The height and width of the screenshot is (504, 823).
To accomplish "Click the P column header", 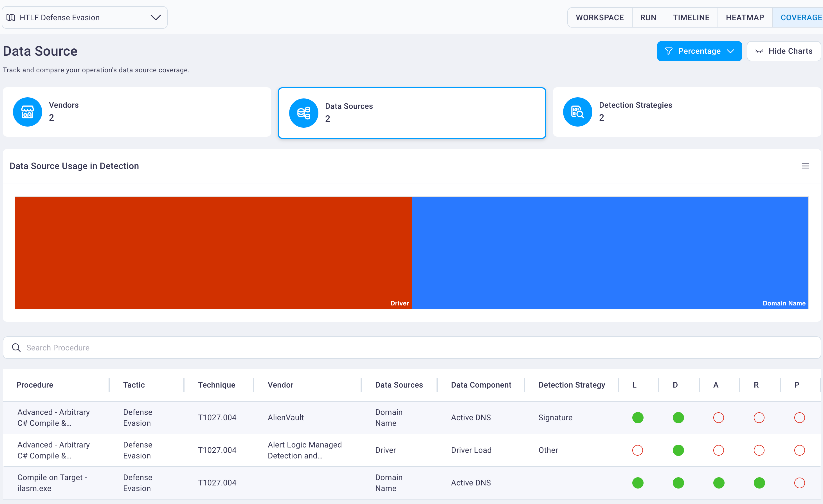I will tap(797, 385).
